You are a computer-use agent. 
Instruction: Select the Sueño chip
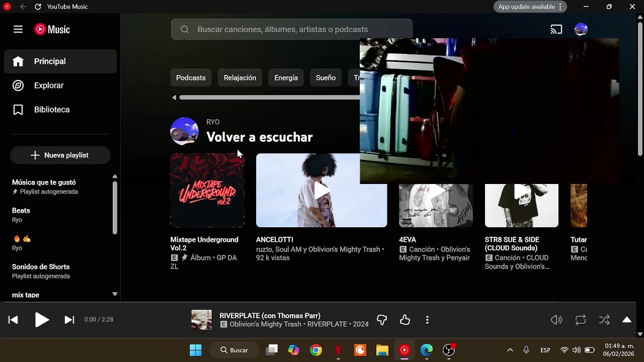(x=326, y=78)
